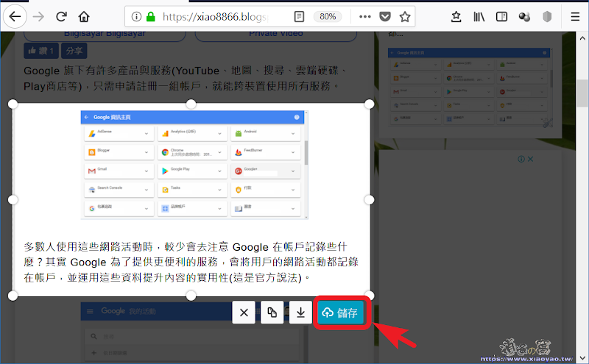Reload the page with the refresh icon

tap(61, 16)
